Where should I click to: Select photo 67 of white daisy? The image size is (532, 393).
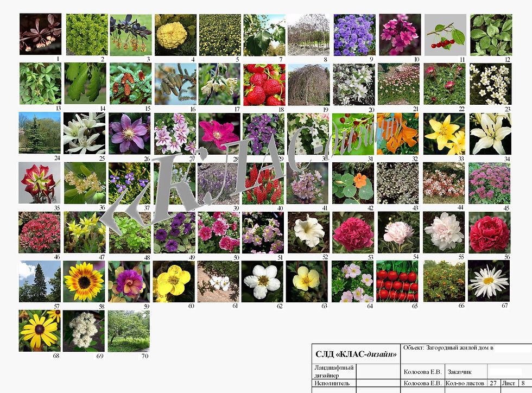tap(489, 281)
